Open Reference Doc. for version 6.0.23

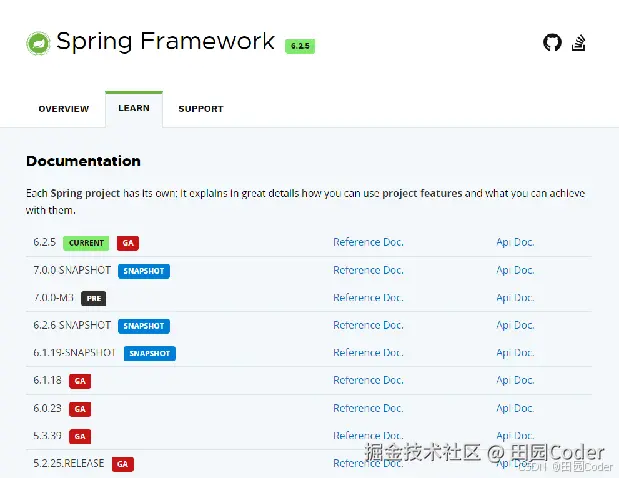pyautogui.click(x=368, y=408)
